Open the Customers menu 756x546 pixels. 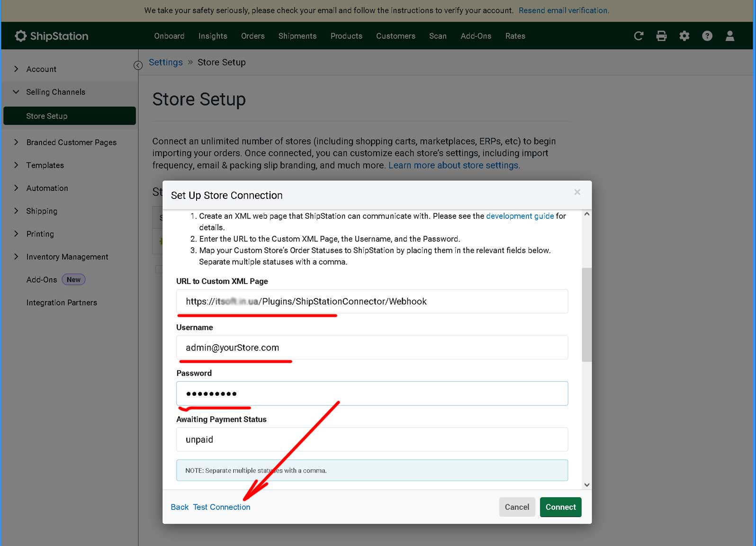[396, 36]
